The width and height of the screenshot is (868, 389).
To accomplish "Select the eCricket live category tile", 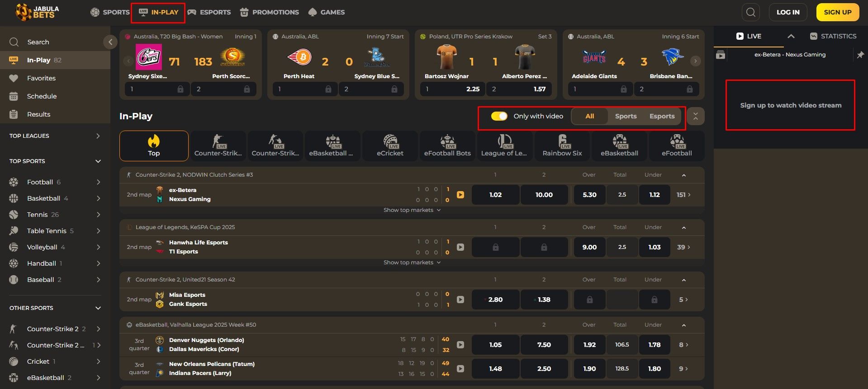I will 390,146.
